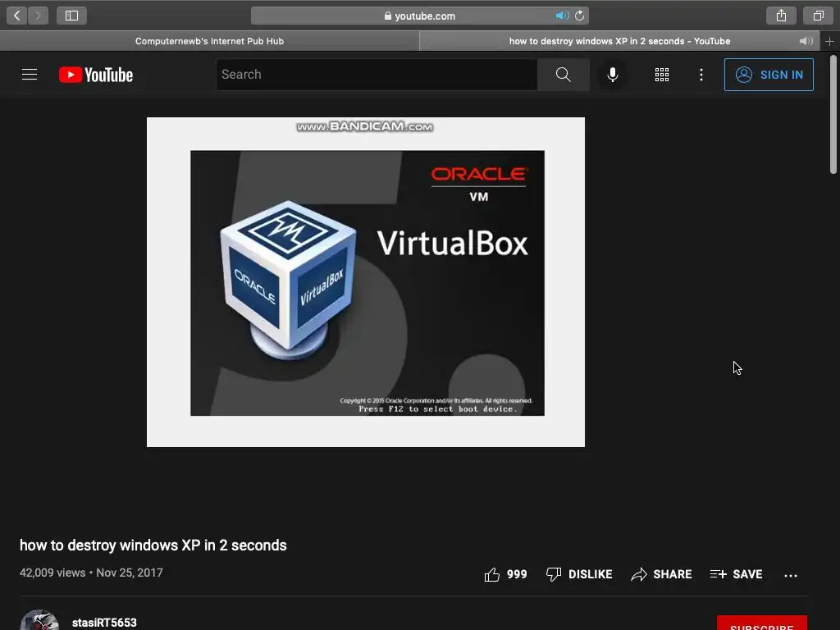
Task: Show the Safari sidebar
Action: point(72,16)
